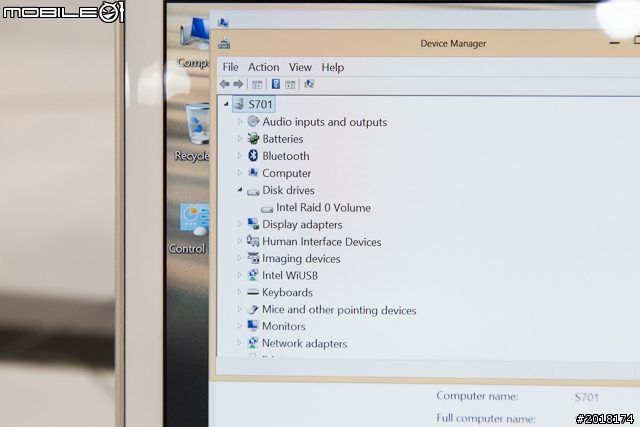
Task: Click the Imaging devices icon
Action: tap(253, 258)
